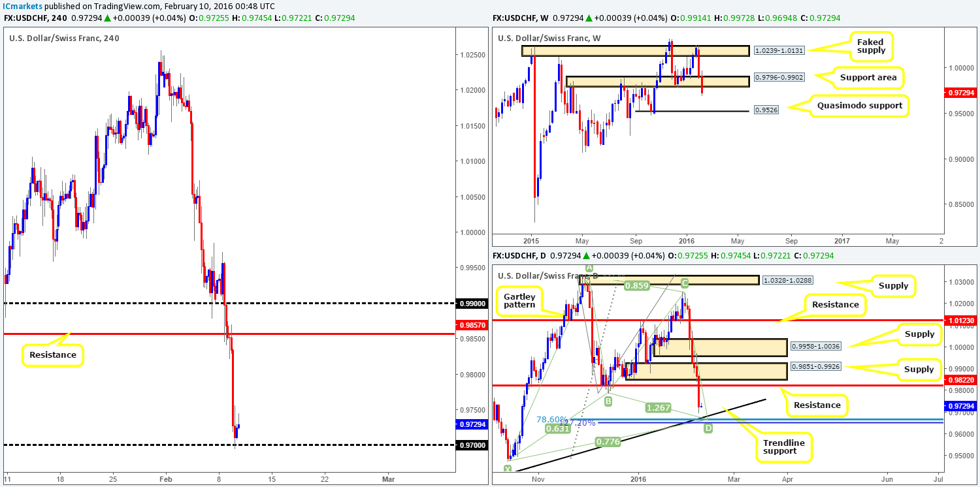Click the 0.9526 level label
The width and height of the screenshot is (980, 487).
767,111
